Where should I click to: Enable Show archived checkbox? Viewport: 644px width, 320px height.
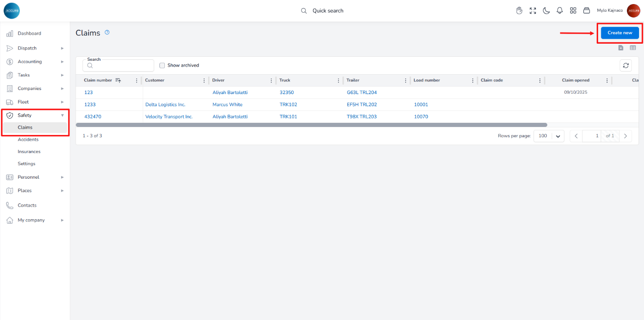(162, 66)
